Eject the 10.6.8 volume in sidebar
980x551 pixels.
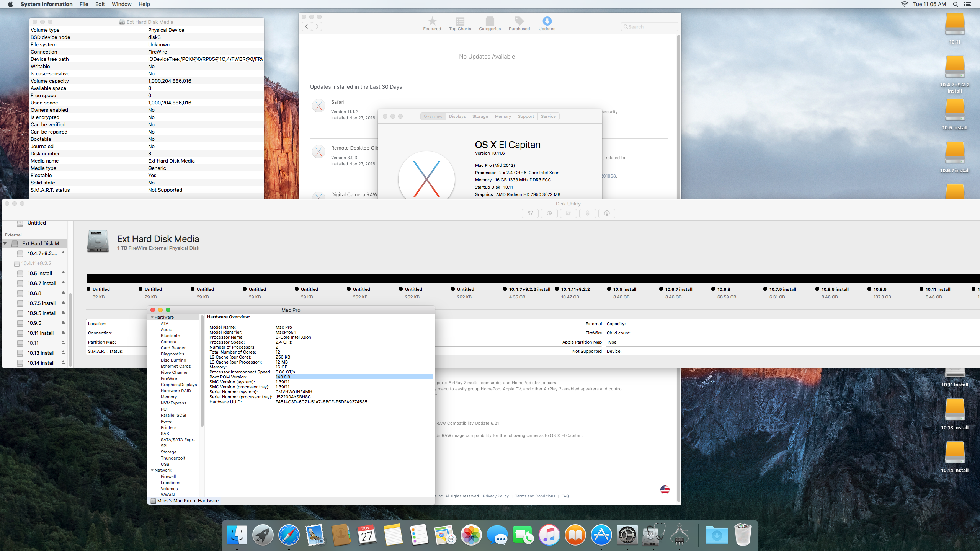tap(63, 293)
